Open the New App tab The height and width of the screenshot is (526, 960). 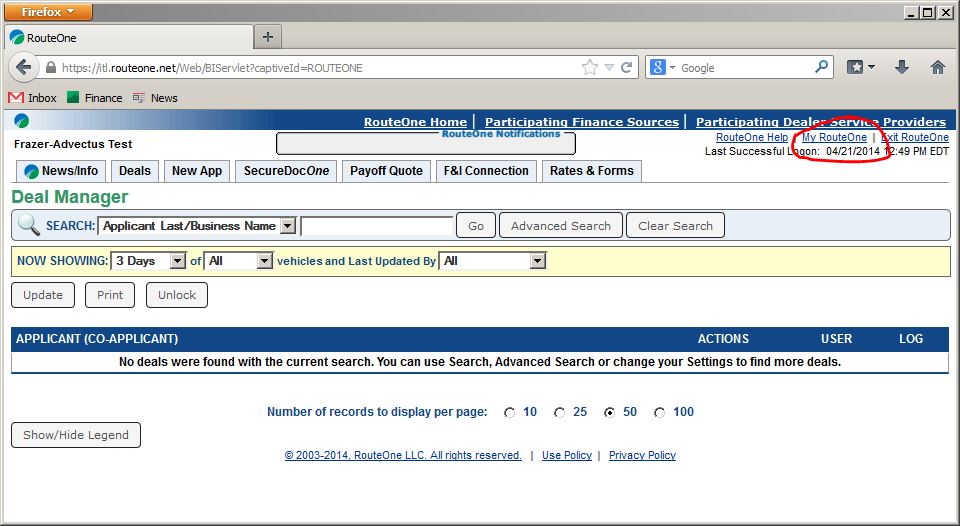[197, 171]
